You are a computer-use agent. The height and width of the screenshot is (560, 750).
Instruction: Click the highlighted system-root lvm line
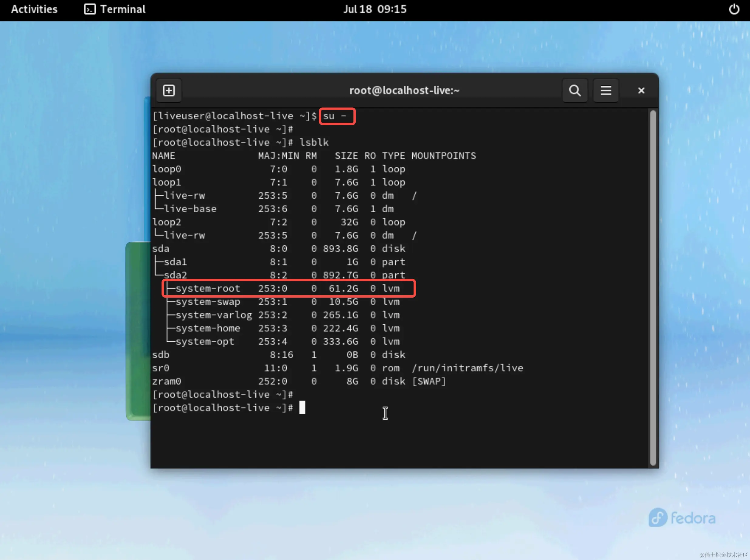(x=288, y=289)
